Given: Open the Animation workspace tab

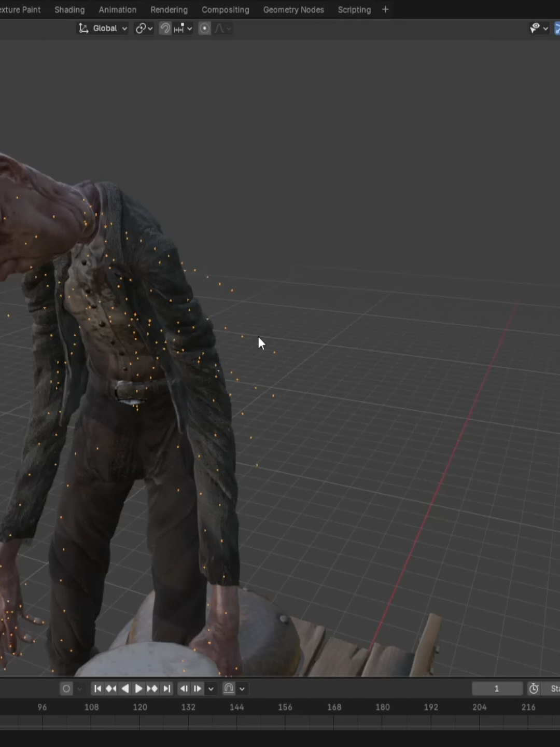Looking at the screenshot, I should tap(118, 10).
